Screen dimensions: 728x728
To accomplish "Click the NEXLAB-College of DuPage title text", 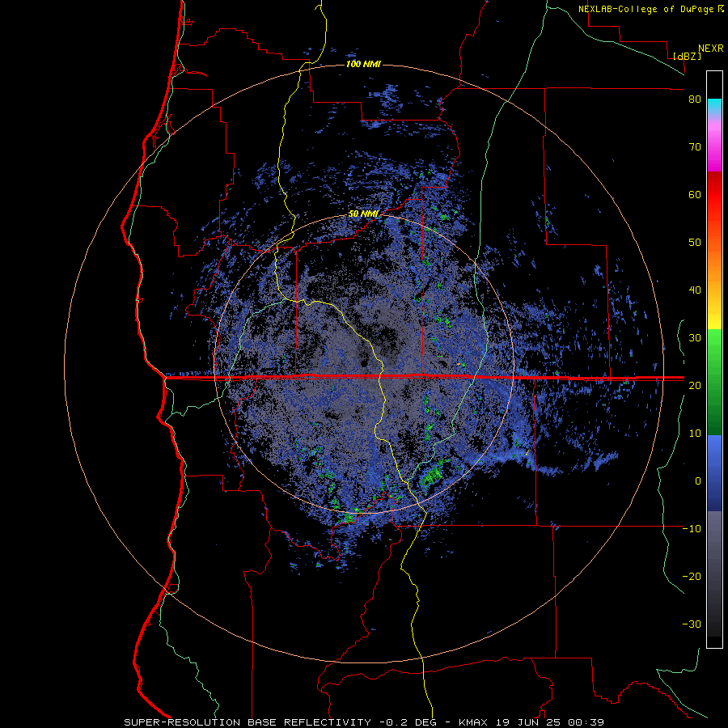I will tap(647, 9).
